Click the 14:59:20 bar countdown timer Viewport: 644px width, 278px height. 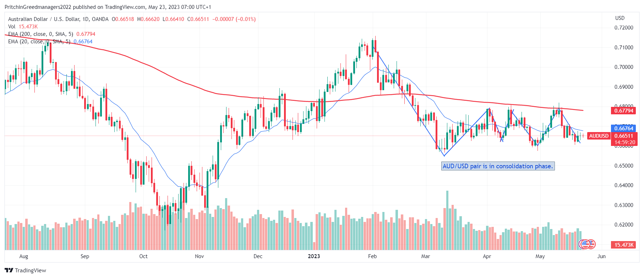tap(624, 142)
